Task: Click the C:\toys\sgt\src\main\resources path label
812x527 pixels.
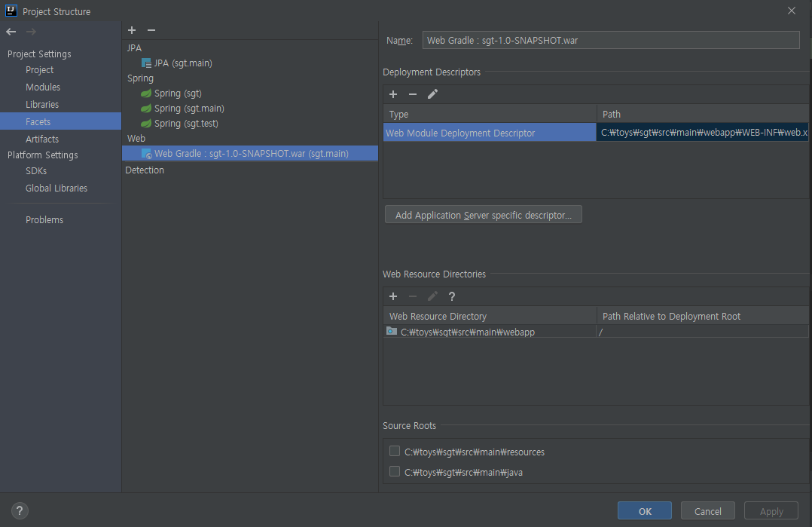Action: pos(475,452)
